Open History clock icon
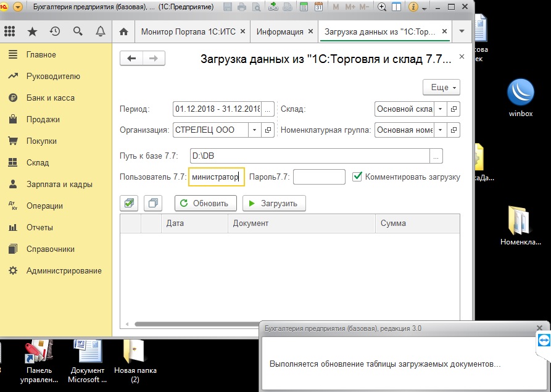Image resolution: width=551 pixels, height=392 pixels. pos(55,31)
